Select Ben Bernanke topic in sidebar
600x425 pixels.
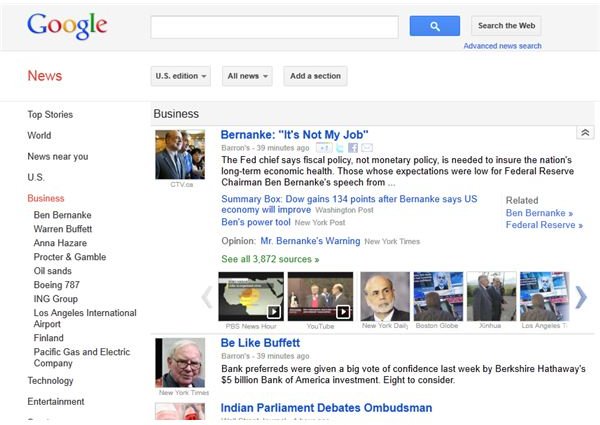click(x=62, y=215)
